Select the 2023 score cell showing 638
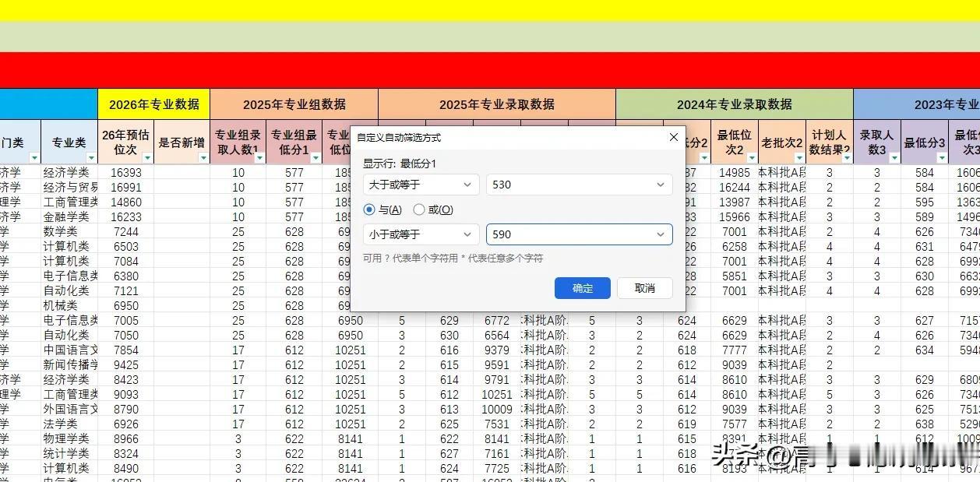This screenshot has width=980, height=482. [x=925, y=424]
